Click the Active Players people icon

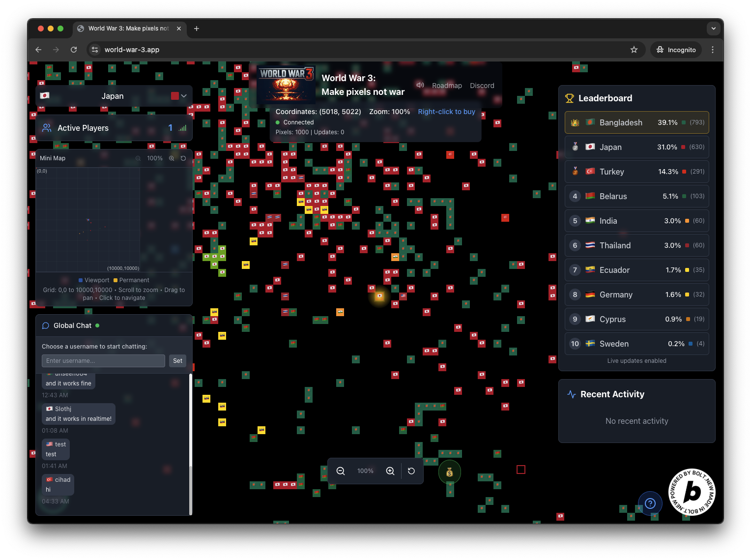click(x=47, y=128)
